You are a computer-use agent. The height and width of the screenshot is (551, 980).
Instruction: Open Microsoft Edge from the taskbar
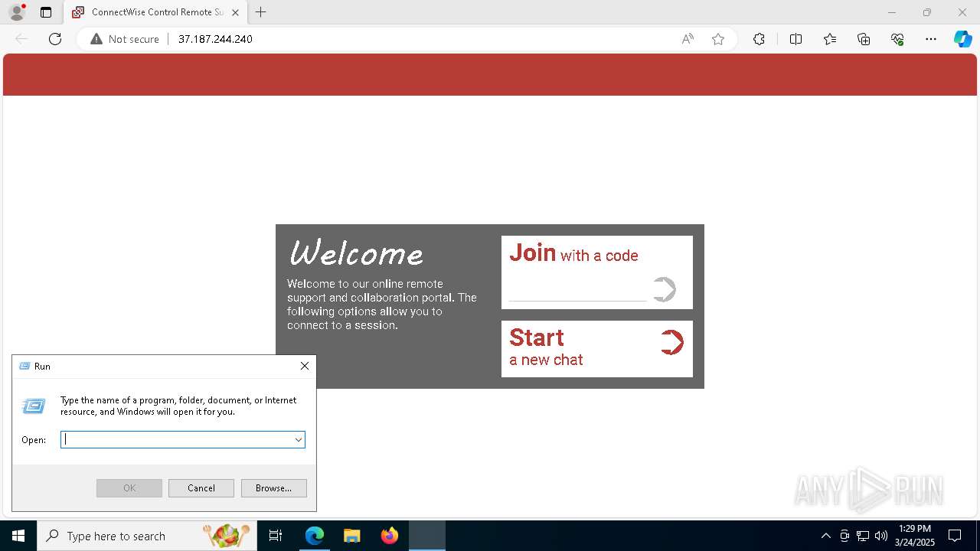click(315, 536)
